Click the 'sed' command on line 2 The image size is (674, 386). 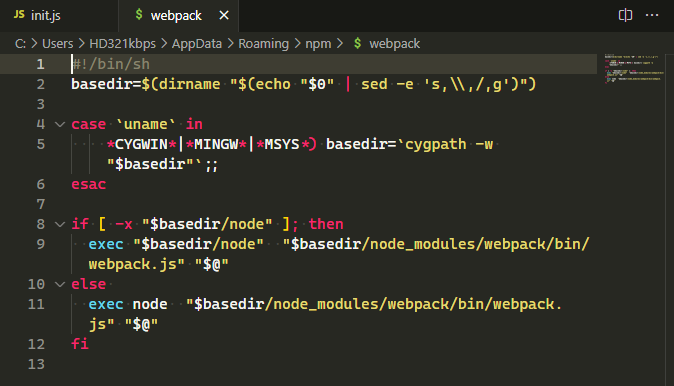tap(374, 84)
